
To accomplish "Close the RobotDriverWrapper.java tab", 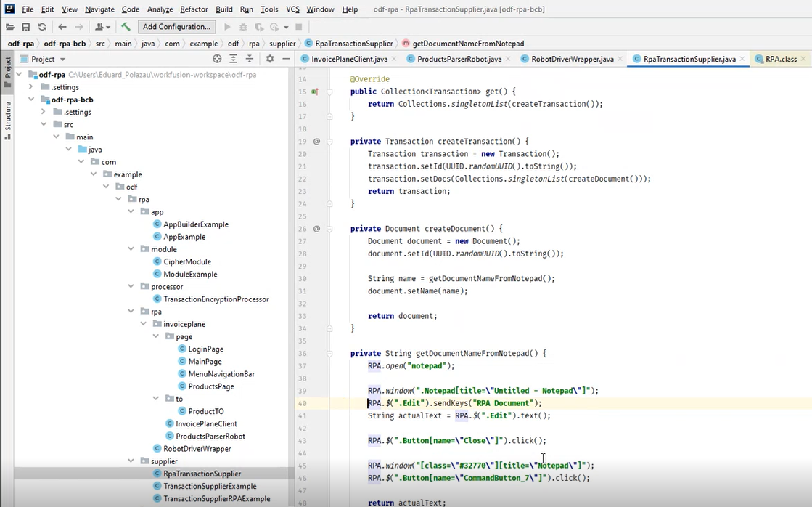I will pyautogui.click(x=620, y=59).
